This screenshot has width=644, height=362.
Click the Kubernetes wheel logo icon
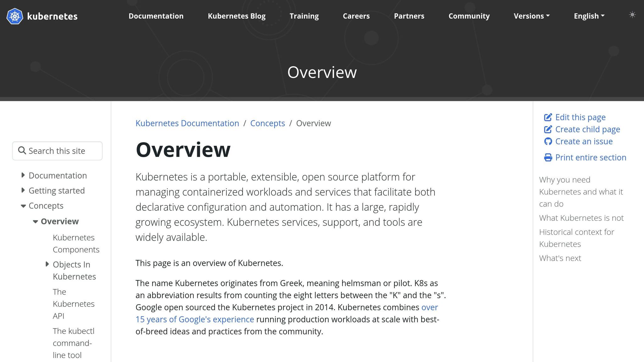tap(15, 16)
